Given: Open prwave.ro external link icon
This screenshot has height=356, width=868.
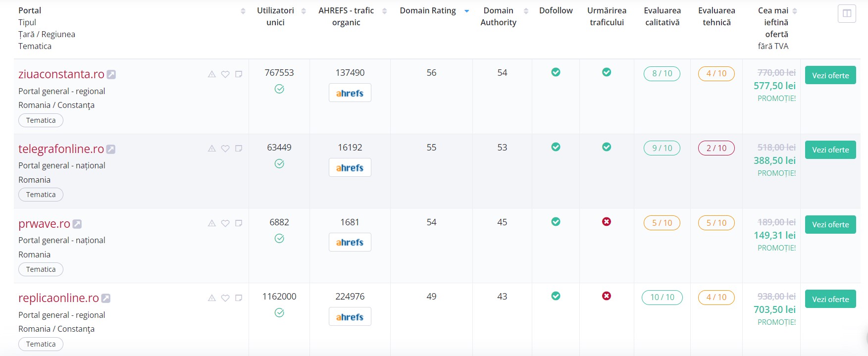Looking at the screenshot, I should click(x=77, y=224).
